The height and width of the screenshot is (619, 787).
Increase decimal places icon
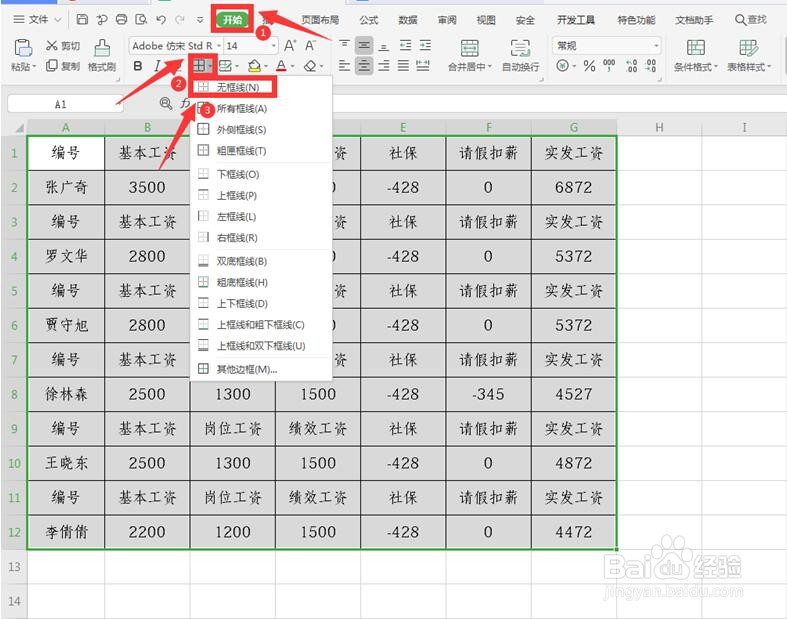pos(631,66)
